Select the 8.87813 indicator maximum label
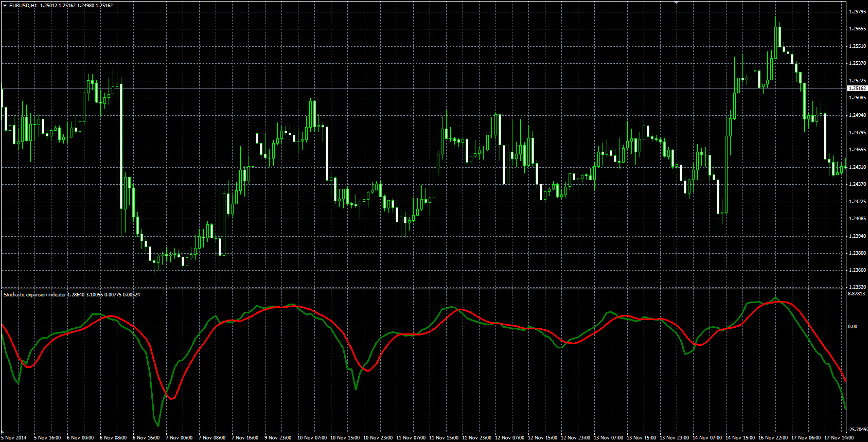 (x=857, y=294)
